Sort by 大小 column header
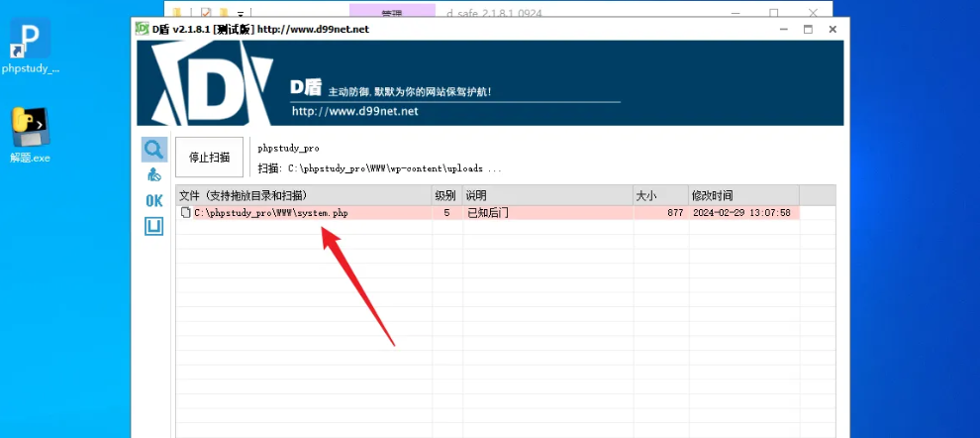Image resolution: width=980 pixels, height=438 pixels. click(660, 195)
